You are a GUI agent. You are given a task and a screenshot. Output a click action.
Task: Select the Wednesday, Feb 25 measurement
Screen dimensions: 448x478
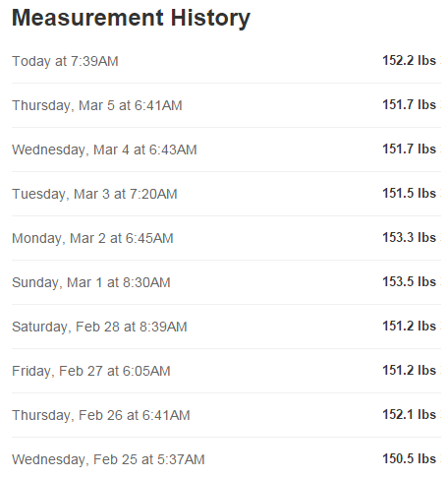226,459
